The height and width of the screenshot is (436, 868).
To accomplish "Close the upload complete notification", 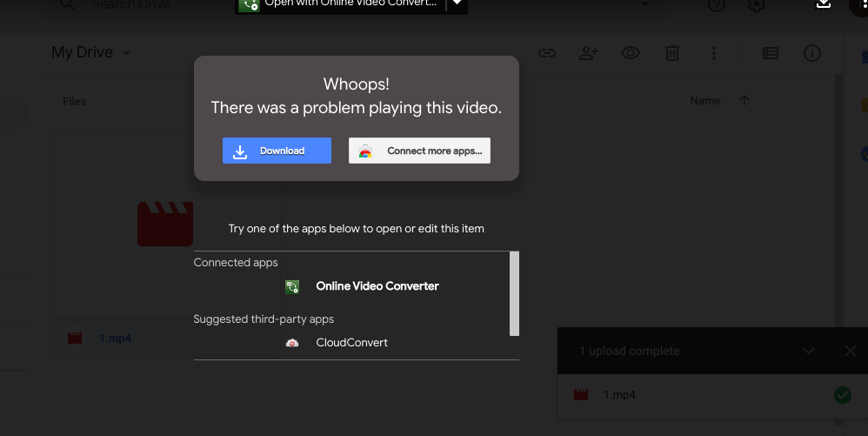I will pos(851,351).
